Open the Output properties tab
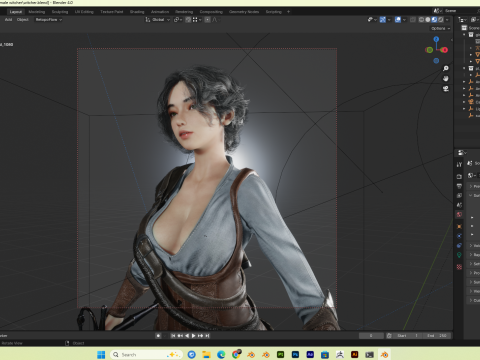This screenshot has width=480, height=360. tap(459, 186)
